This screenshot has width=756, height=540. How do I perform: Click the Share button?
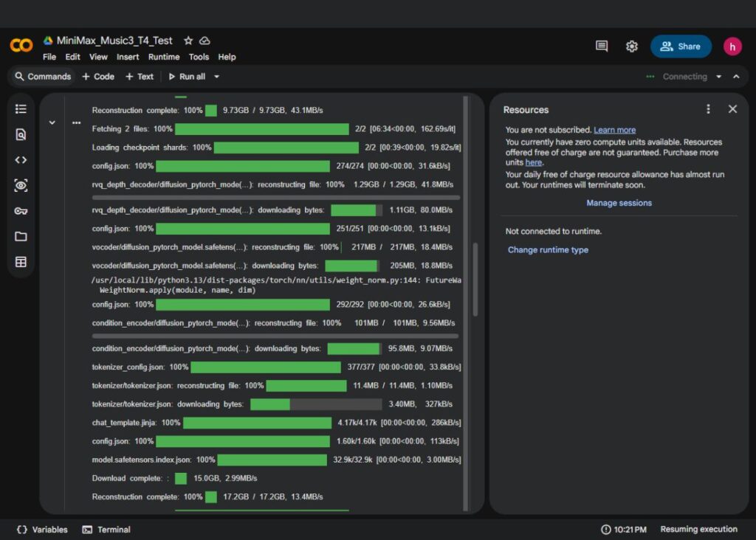point(681,46)
